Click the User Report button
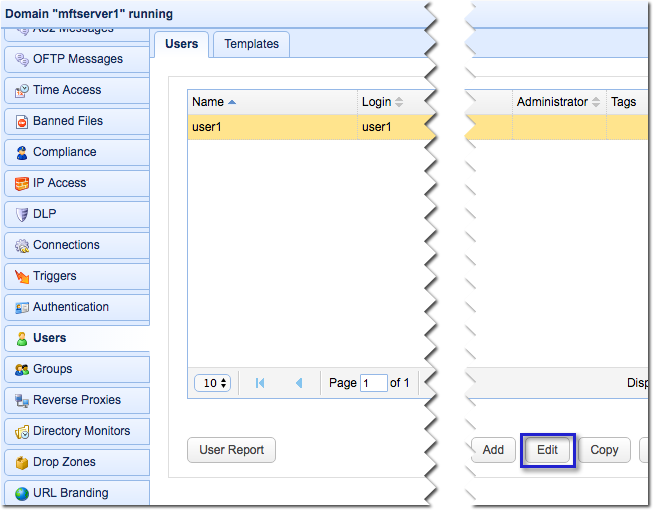This screenshot has width=653, height=510. click(232, 450)
